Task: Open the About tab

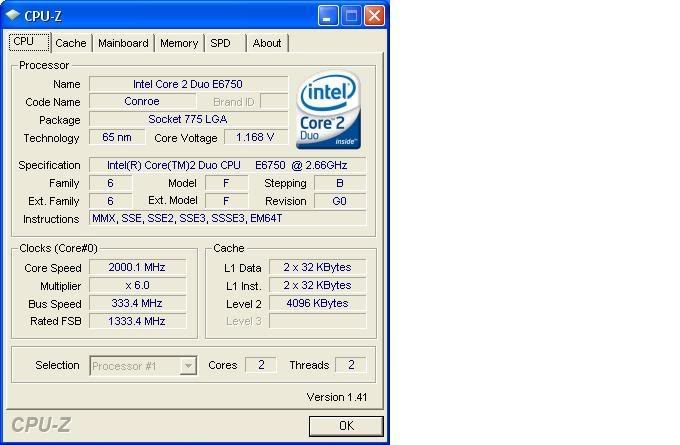Action: coord(267,43)
